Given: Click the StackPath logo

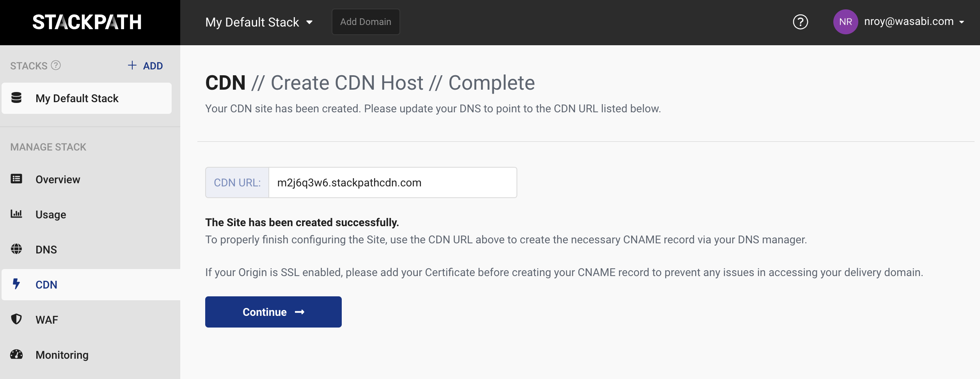Looking at the screenshot, I should [87, 22].
